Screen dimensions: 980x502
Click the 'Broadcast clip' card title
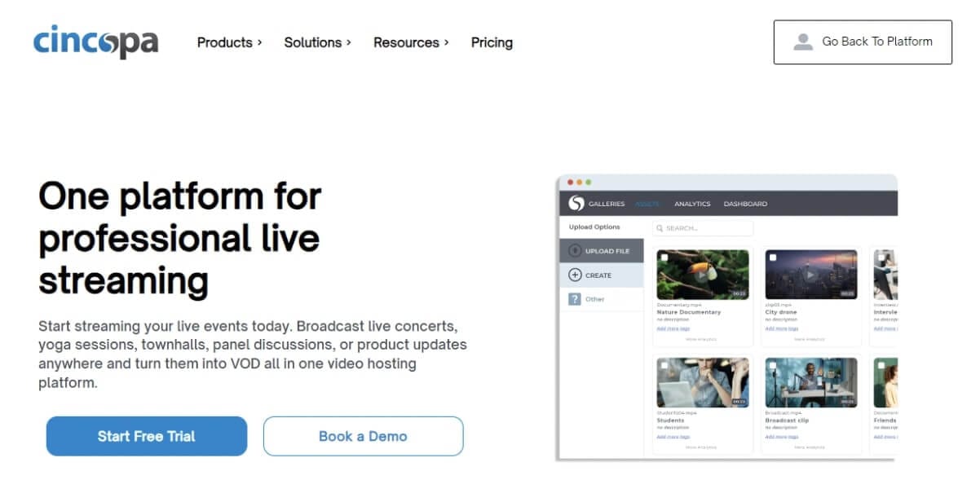point(787,420)
